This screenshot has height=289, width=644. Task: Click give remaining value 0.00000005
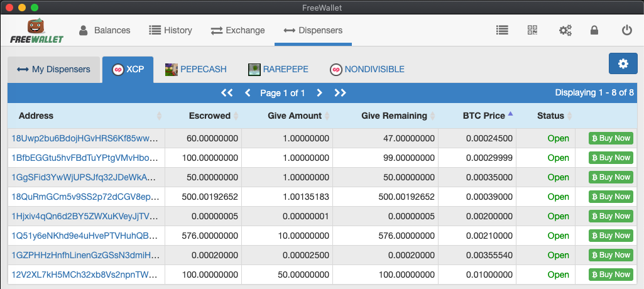[411, 216]
